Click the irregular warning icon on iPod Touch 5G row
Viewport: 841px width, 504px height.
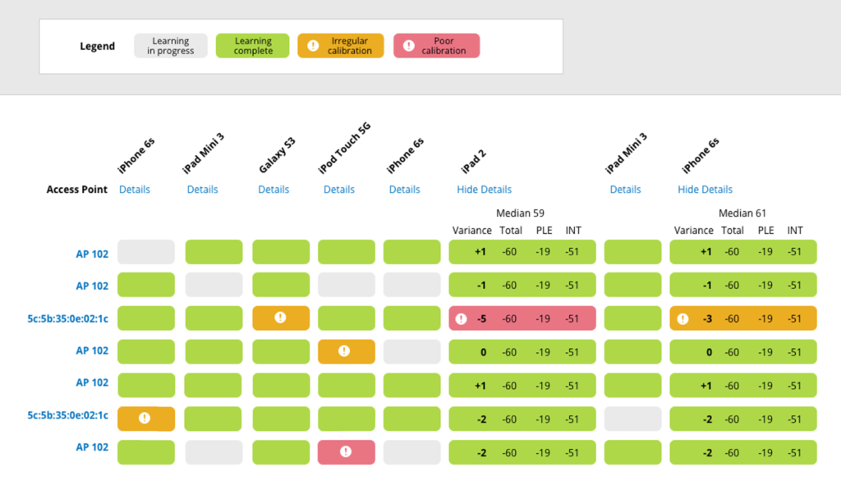coord(346,351)
